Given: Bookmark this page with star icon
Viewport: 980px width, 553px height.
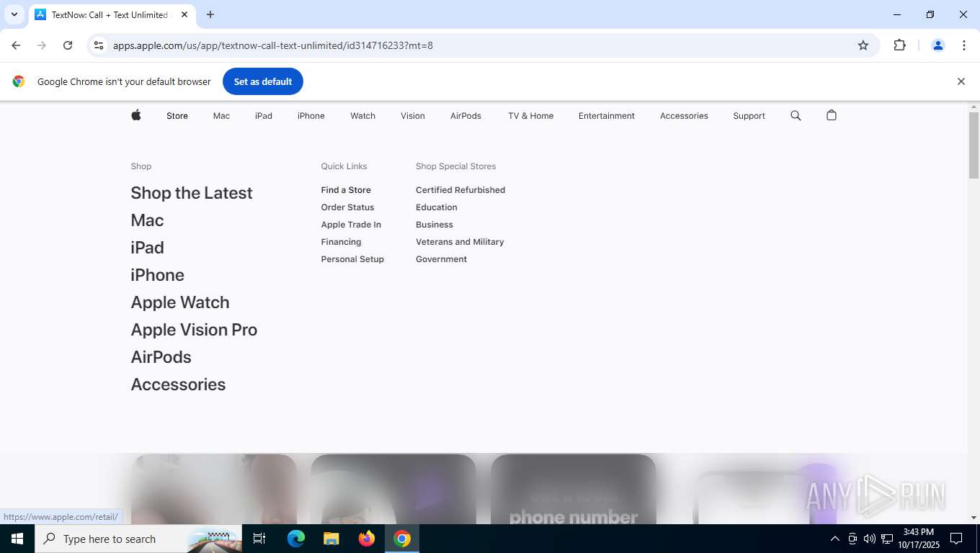Looking at the screenshot, I should coord(863,45).
